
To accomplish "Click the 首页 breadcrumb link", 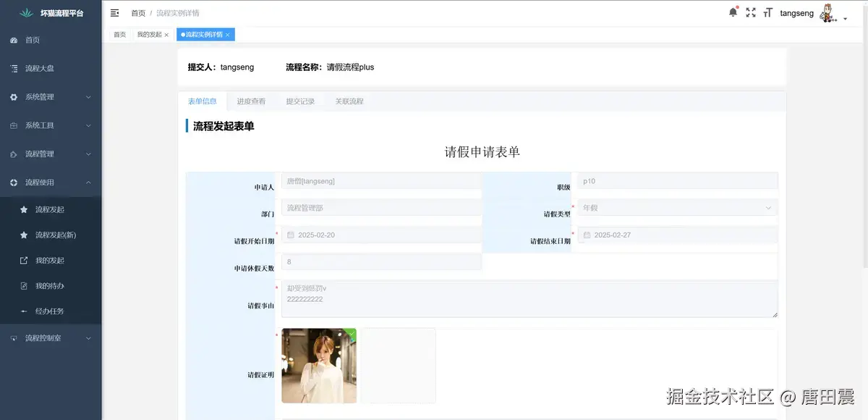I will coord(138,13).
